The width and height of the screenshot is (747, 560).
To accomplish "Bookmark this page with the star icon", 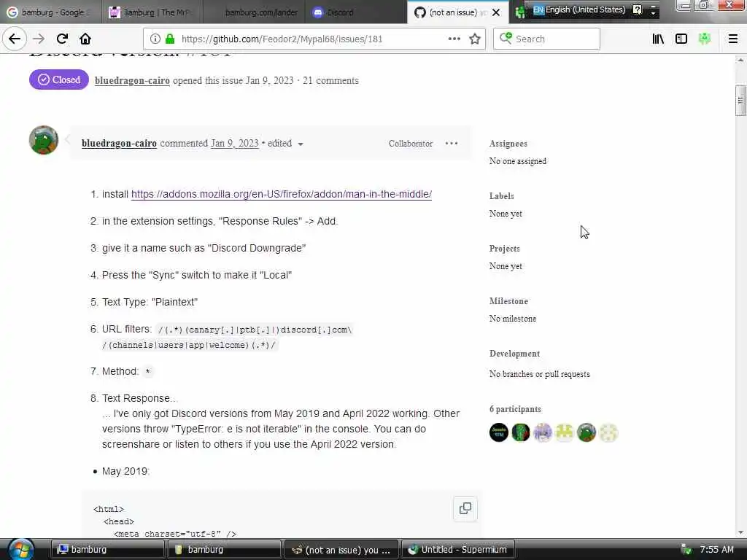I will [475, 39].
